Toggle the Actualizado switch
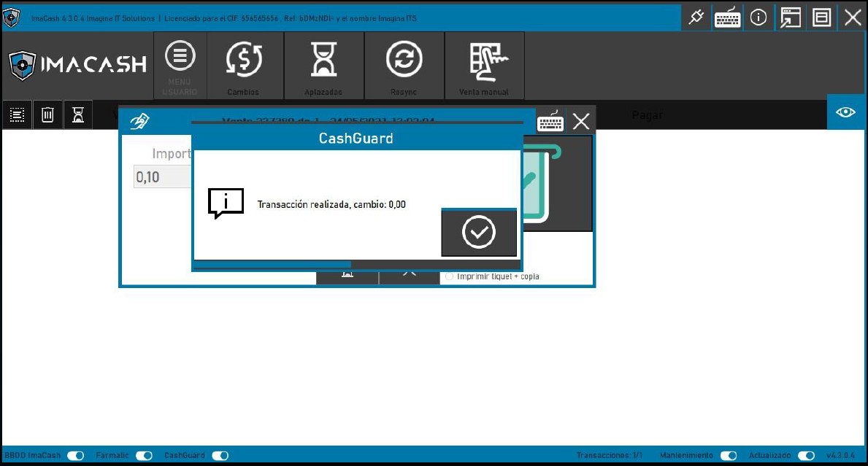 [806, 456]
